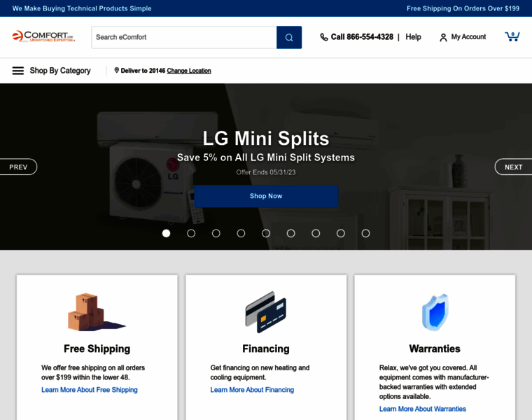Select the sixth carousel slide dot
Image resolution: width=532 pixels, height=420 pixels.
(x=290, y=233)
